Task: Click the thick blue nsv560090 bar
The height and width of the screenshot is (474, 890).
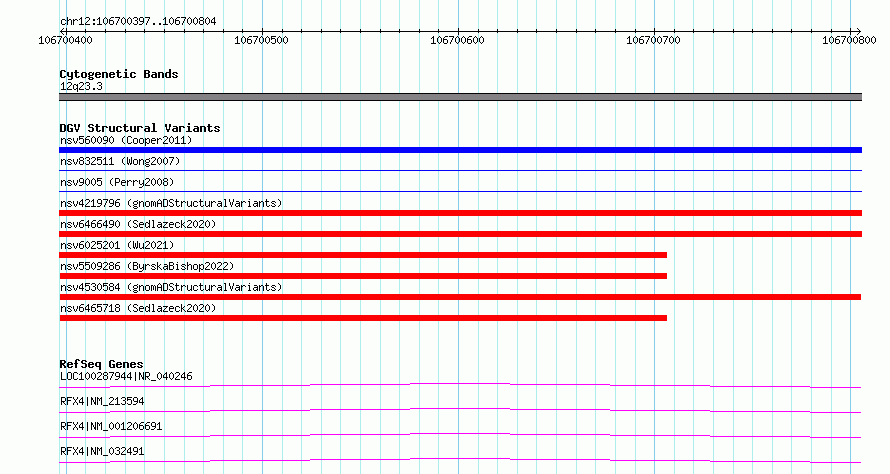Action: [x=460, y=150]
